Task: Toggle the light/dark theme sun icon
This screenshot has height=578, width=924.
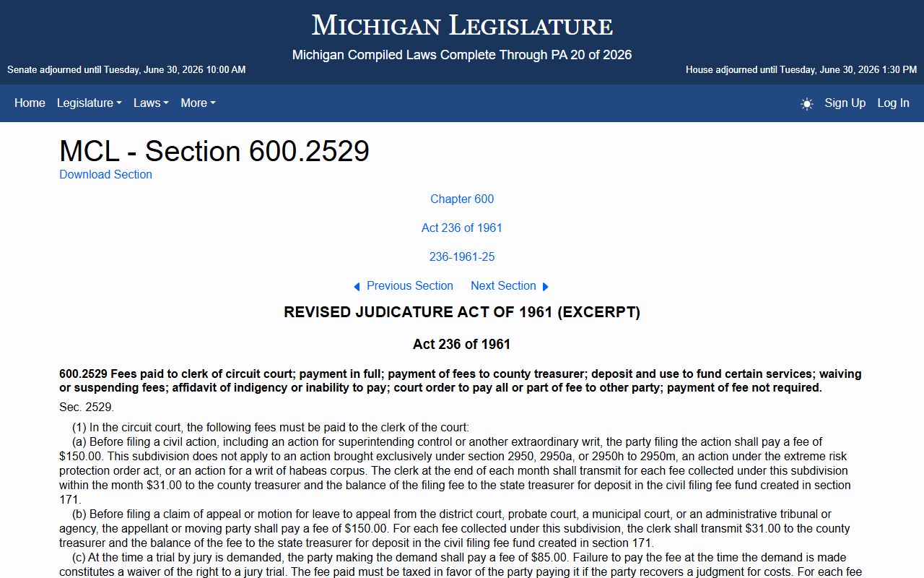Action: pos(806,103)
